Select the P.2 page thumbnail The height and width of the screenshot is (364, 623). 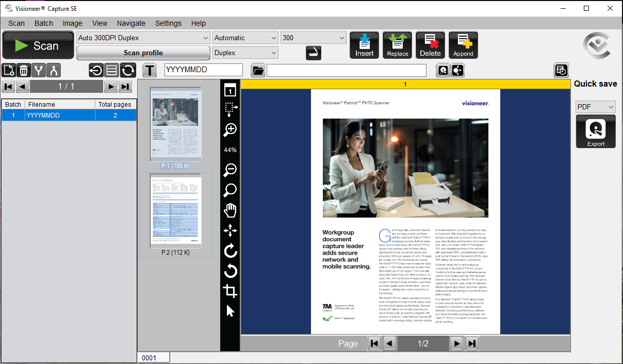(175, 210)
